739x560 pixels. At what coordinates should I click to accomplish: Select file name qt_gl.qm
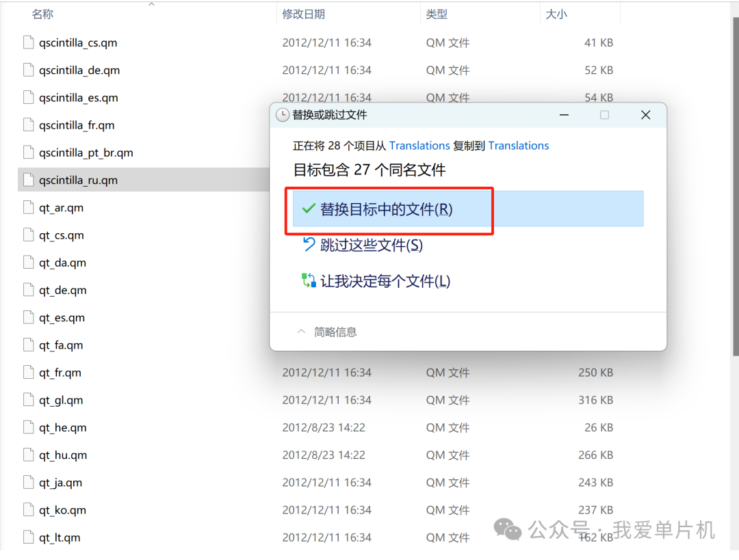pos(62,400)
